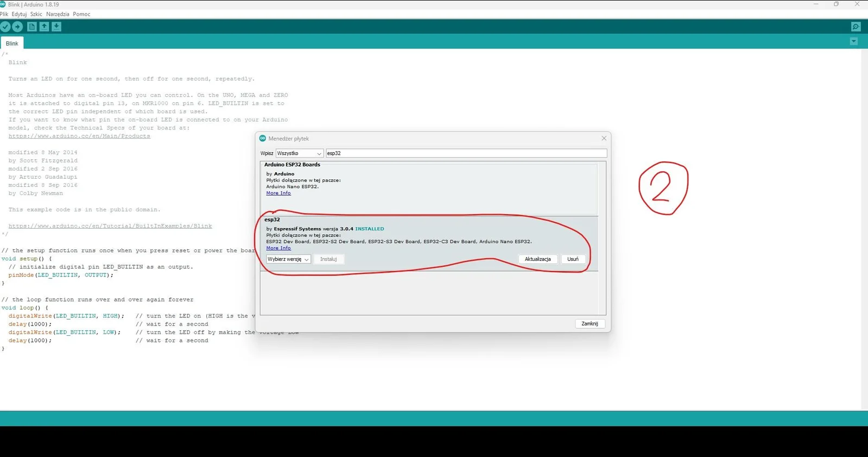The height and width of the screenshot is (457, 868).
Task: Select the Arduino ESP32 Boards package entry
Action: point(429,188)
